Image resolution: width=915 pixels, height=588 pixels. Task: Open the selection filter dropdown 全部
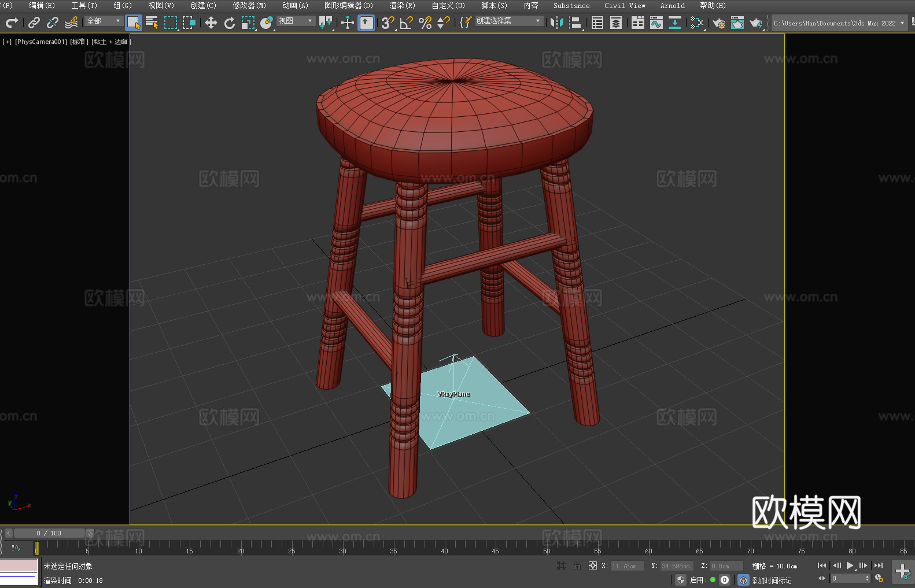tap(104, 21)
